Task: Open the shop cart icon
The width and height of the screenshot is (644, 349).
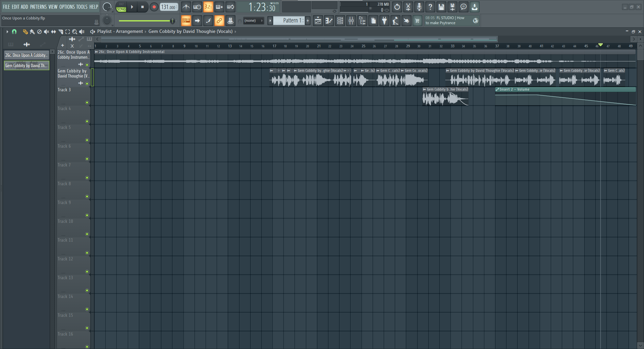Action: tap(417, 21)
